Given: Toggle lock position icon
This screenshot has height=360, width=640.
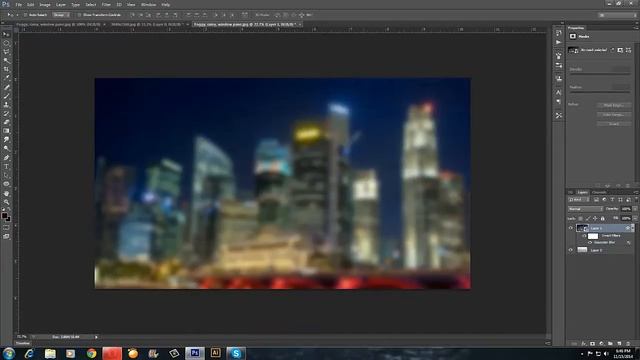Looking at the screenshot, I should [595, 219].
